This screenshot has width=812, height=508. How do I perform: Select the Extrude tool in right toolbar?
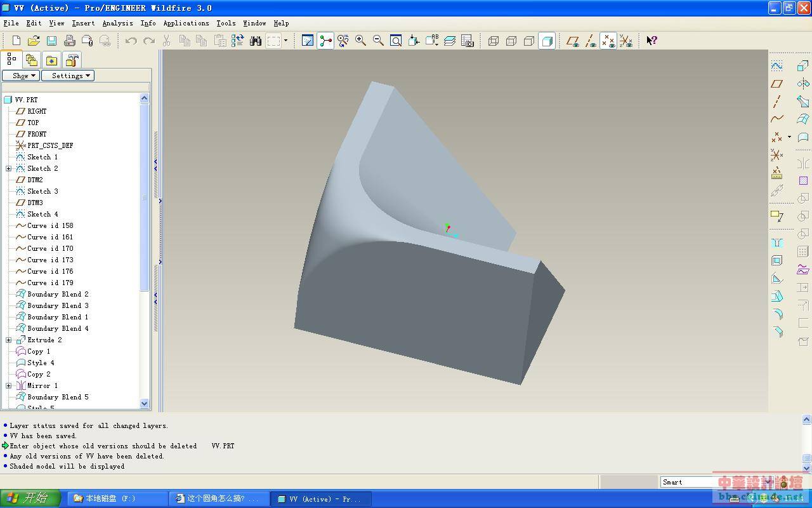tap(802, 65)
